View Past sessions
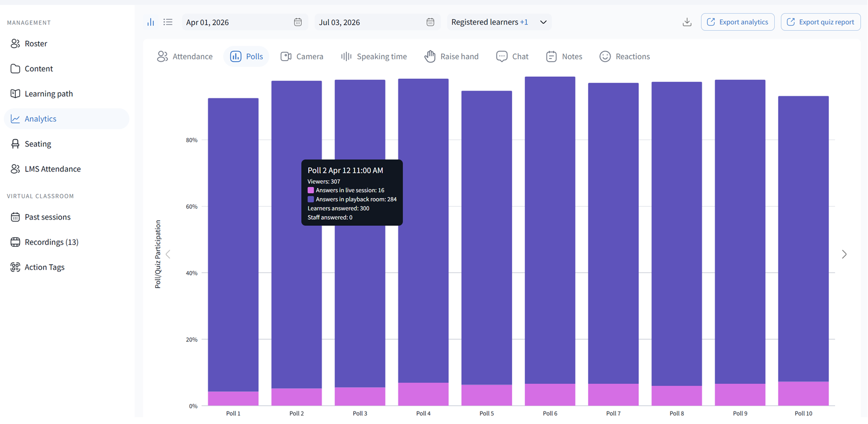 click(x=66, y=217)
